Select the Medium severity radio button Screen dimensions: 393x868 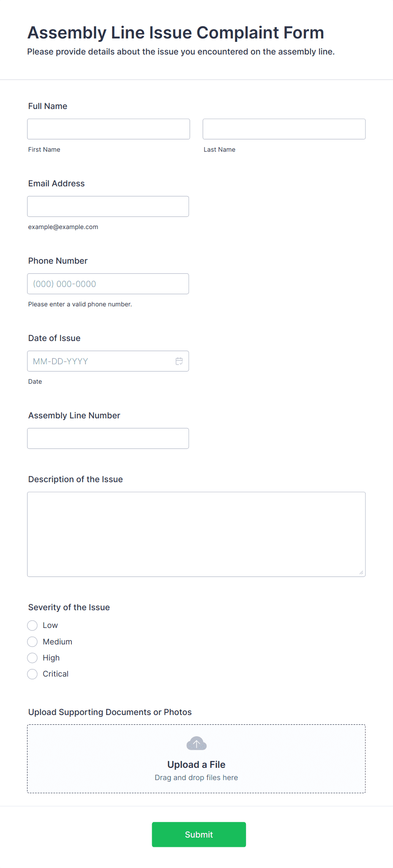(33, 642)
